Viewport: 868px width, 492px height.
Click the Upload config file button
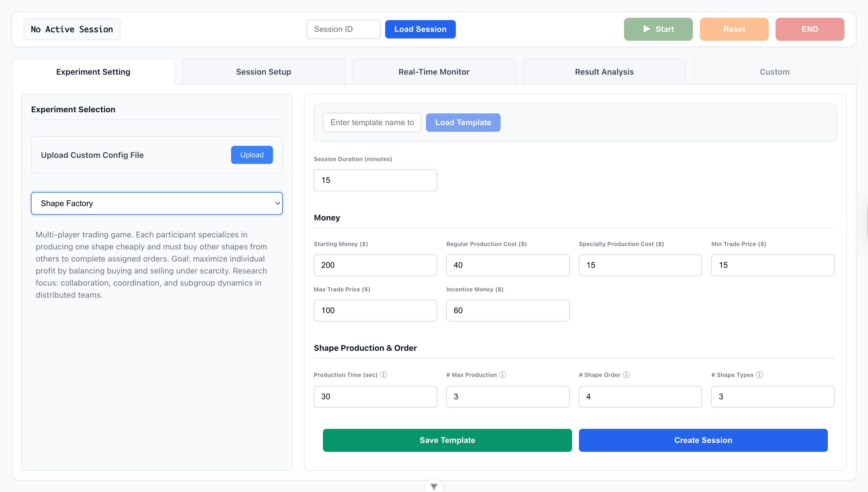tap(252, 155)
